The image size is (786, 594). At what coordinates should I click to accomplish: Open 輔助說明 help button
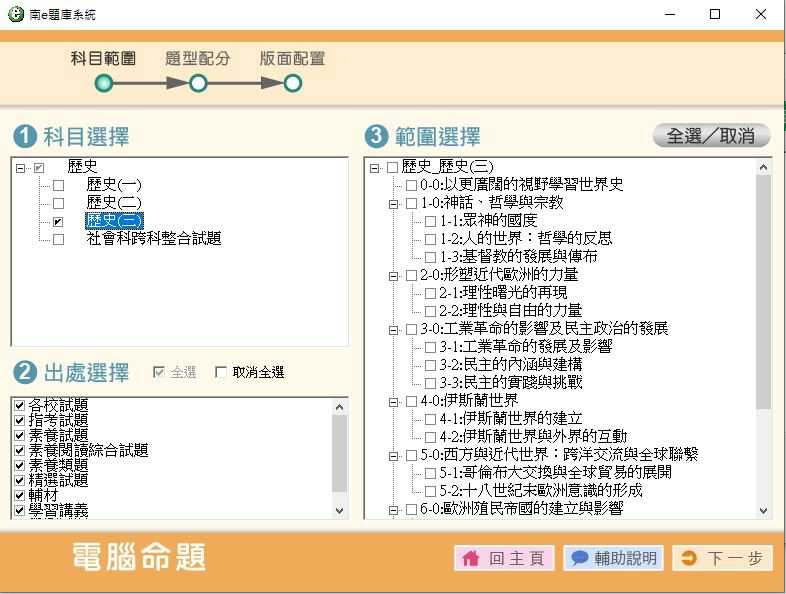[614, 558]
